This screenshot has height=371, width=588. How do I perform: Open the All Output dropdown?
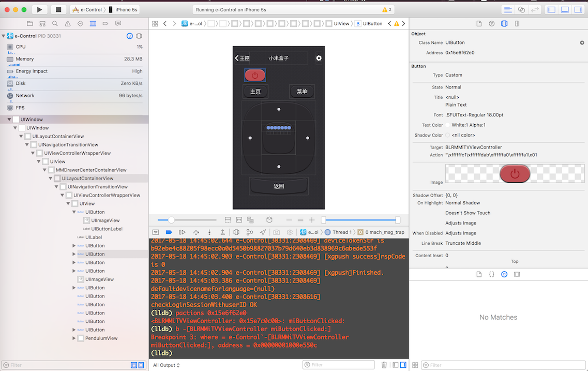(x=166, y=365)
